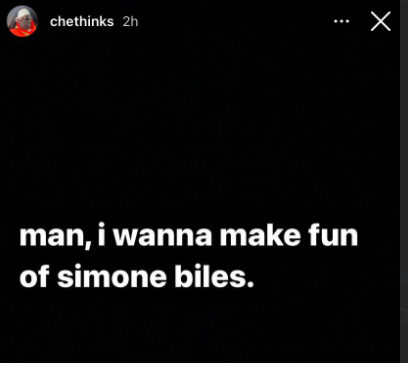Image resolution: width=408 pixels, height=368 pixels.
Task: Click the word "fun" in the story text
Action: [x=333, y=235]
